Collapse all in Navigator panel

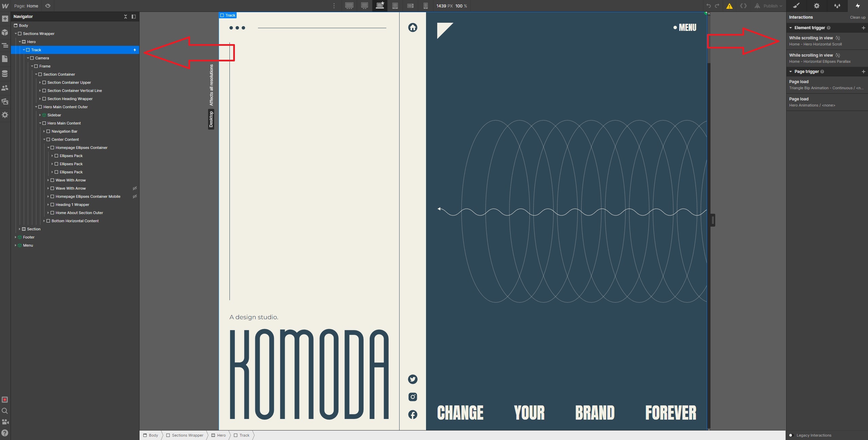click(x=126, y=16)
